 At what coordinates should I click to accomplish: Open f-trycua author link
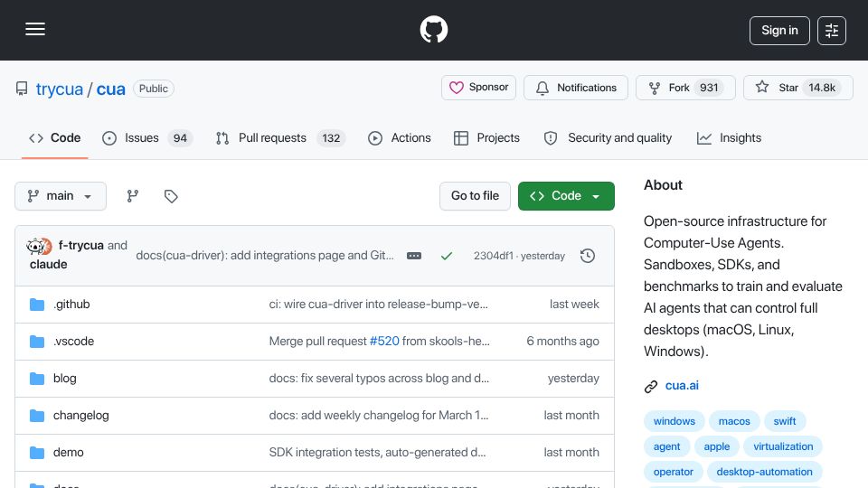click(x=80, y=245)
